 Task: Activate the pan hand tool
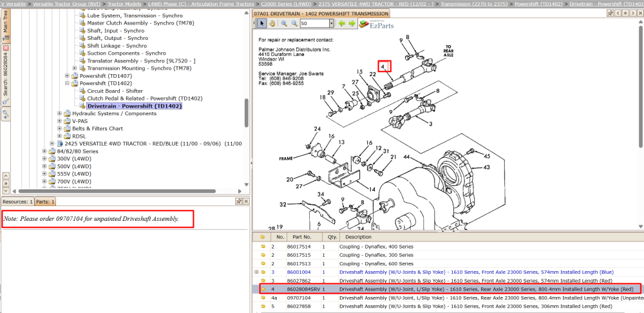click(272, 23)
